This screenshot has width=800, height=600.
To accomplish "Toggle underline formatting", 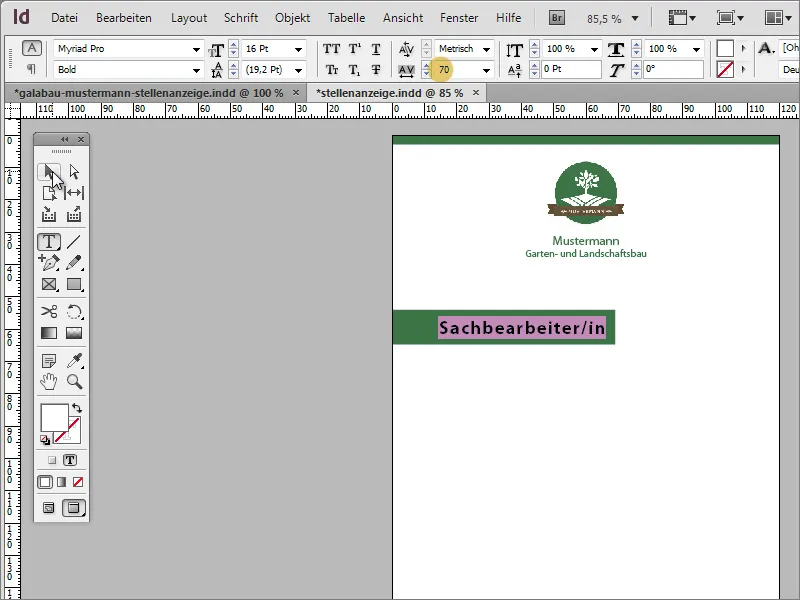I will (x=375, y=48).
